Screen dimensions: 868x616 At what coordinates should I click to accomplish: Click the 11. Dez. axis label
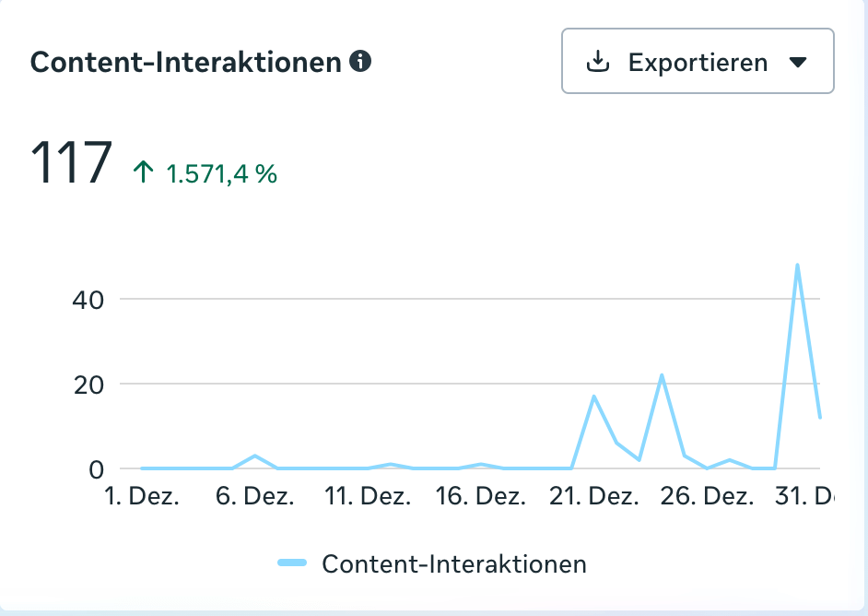point(368,496)
